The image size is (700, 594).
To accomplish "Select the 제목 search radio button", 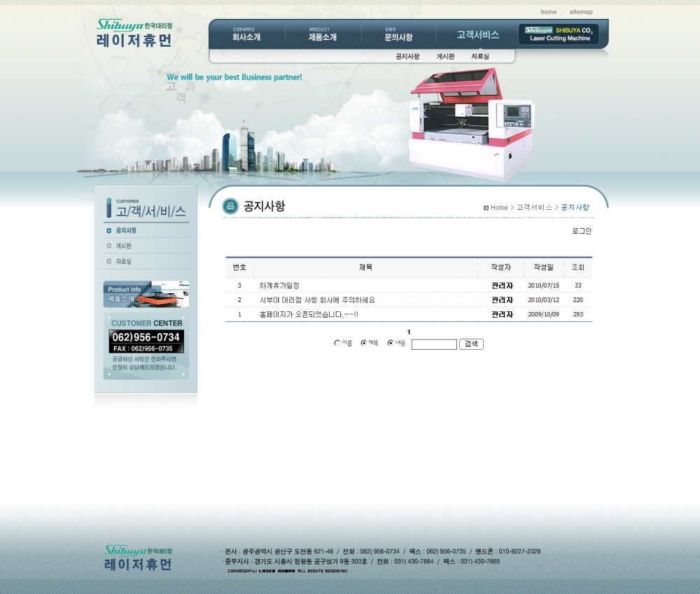I will point(363,343).
